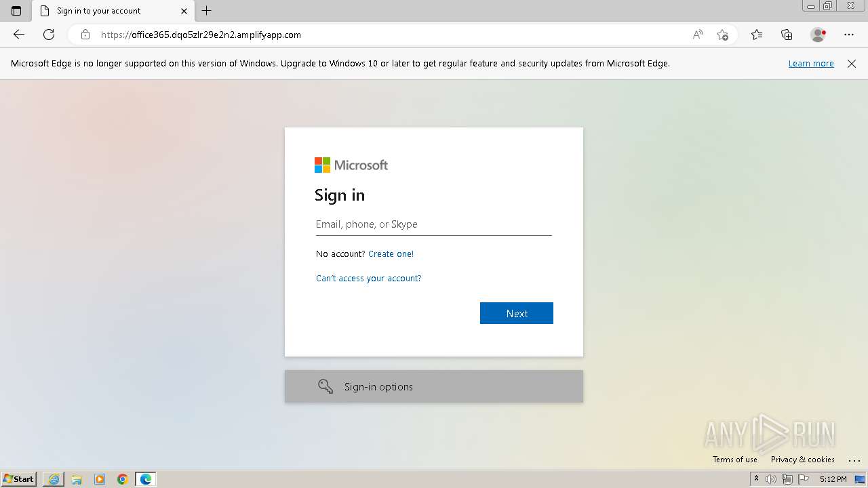Launch Internet Explorer from taskbar
This screenshot has width=868, height=488.
point(54,479)
